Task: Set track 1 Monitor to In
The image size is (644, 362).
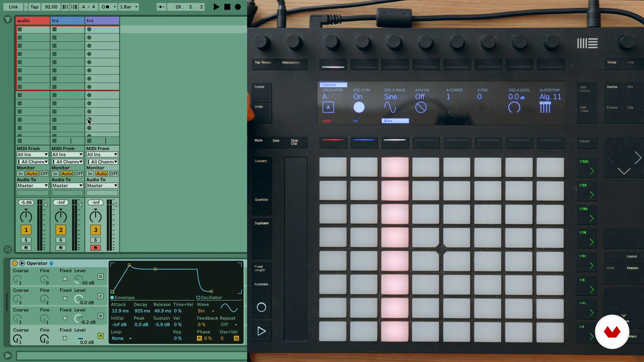Action: 20,174
